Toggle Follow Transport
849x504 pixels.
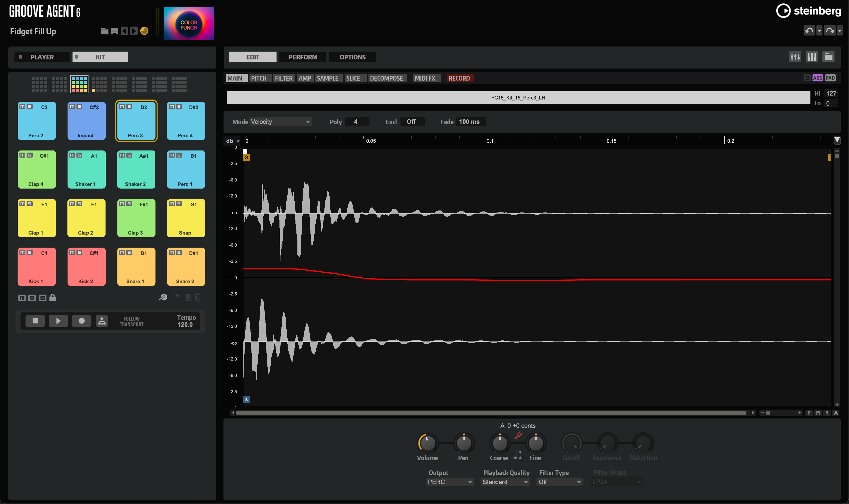click(x=132, y=321)
